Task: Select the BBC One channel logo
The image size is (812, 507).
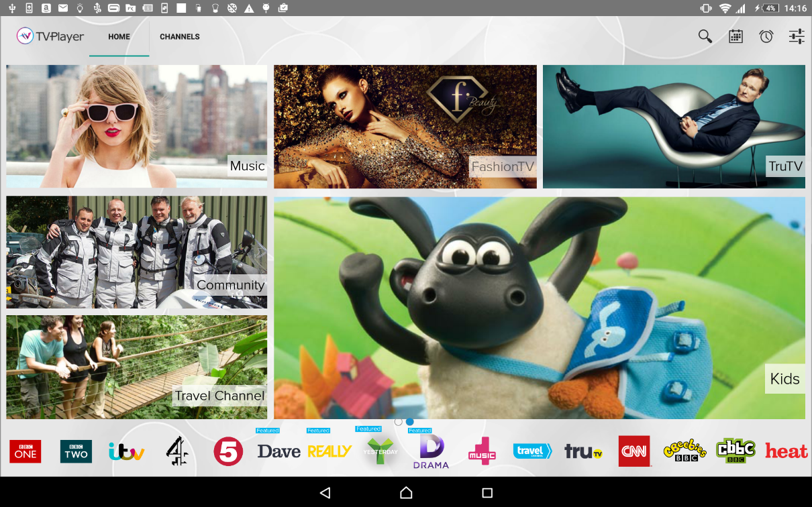Action: [x=25, y=451]
